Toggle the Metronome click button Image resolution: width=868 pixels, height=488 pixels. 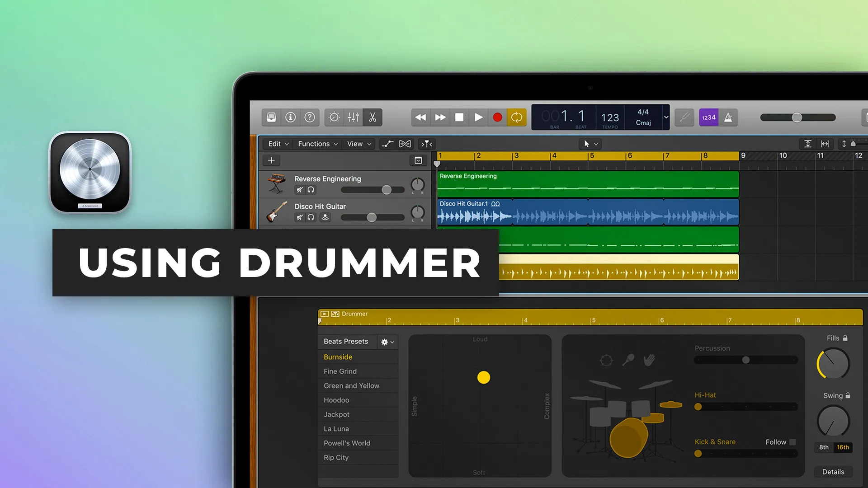coord(728,117)
